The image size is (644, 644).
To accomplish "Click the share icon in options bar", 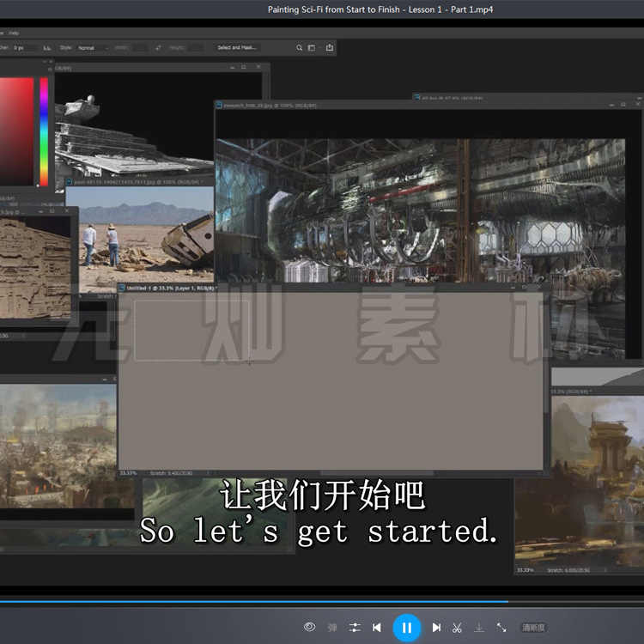I will click(x=330, y=47).
